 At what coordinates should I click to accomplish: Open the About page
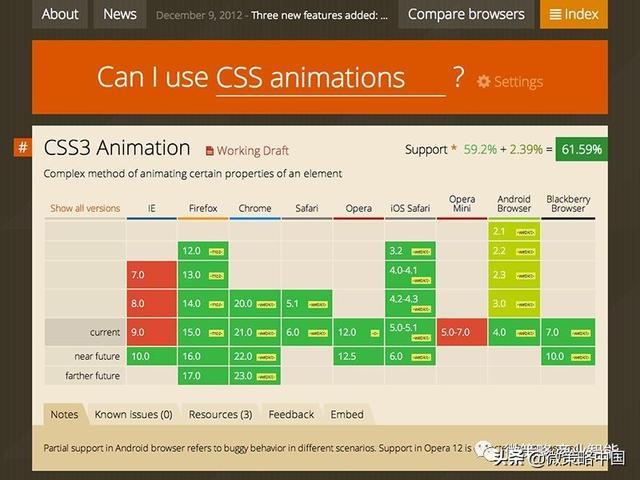60,14
